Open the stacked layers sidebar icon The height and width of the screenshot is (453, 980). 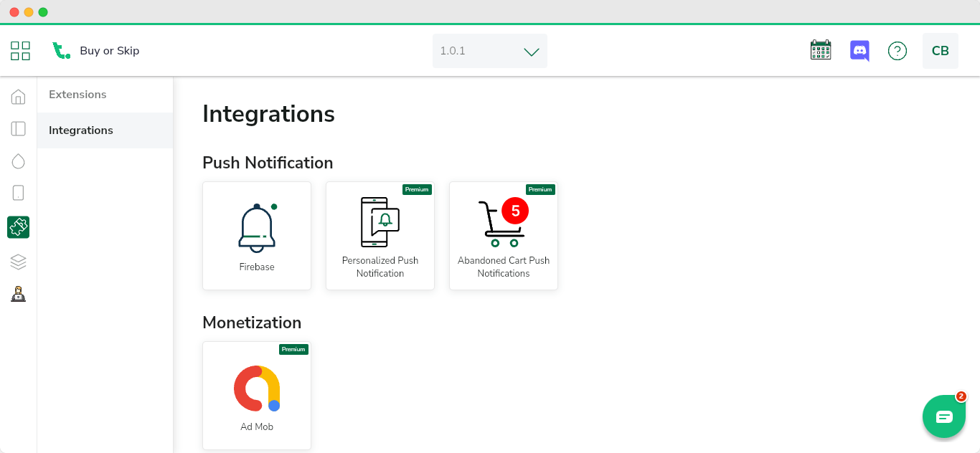click(x=19, y=262)
